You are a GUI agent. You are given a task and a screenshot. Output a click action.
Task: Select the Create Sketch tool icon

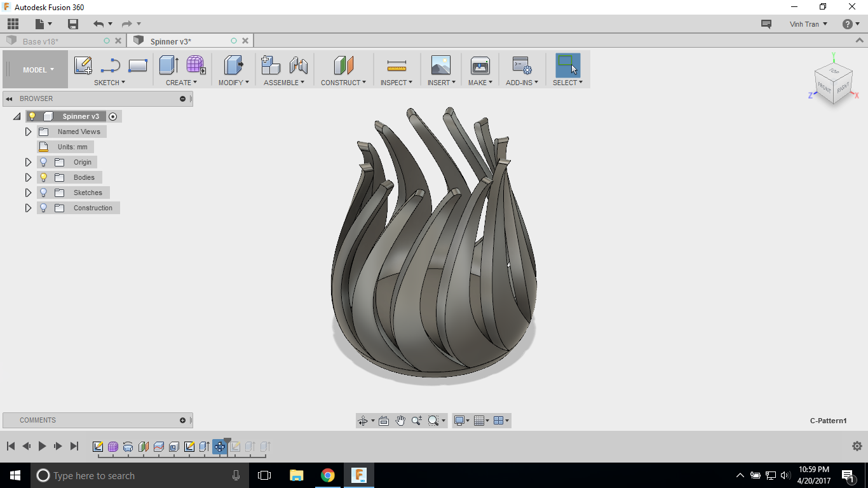pos(83,65)
